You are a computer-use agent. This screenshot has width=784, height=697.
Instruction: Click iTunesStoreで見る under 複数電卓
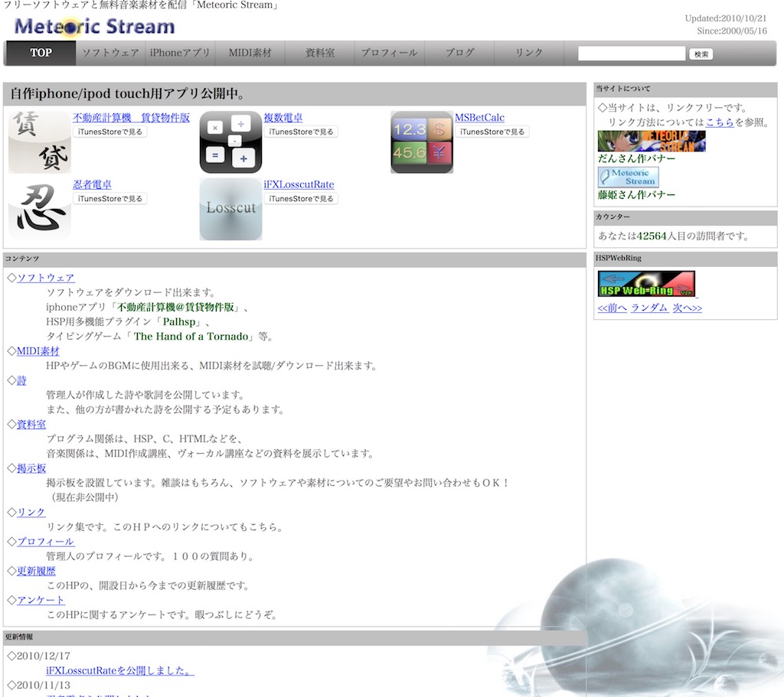tap(301, 132)
